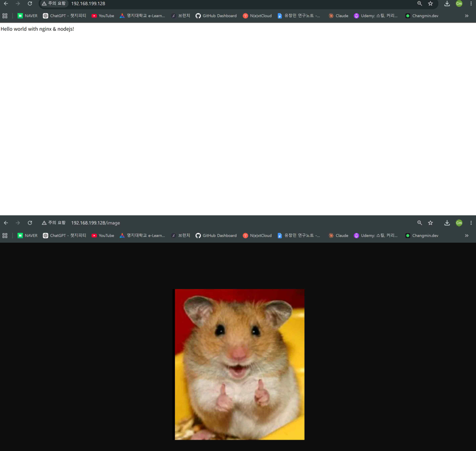Go forward in the top browser window

tap(18, 4)
